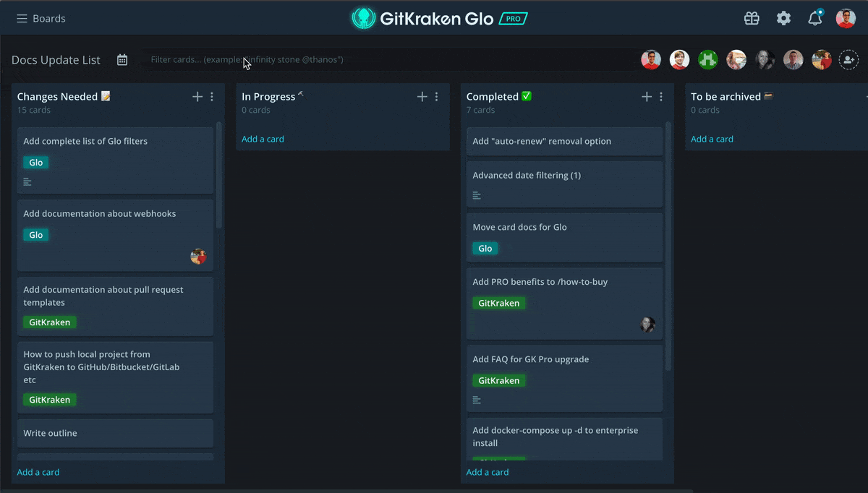Click the PRO badge
The height and width of the screenshot is (493, 868).
coord(514,19)
